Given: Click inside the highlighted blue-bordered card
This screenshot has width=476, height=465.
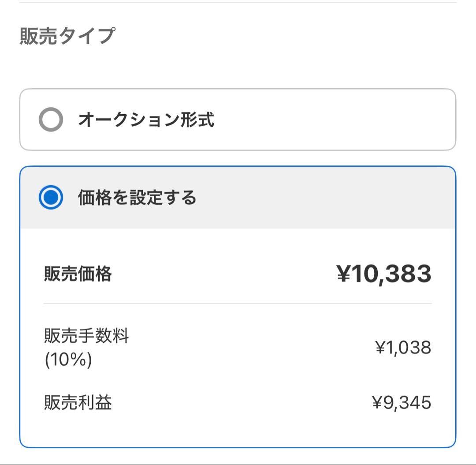Looking at the screenshot, I should 238,309.
